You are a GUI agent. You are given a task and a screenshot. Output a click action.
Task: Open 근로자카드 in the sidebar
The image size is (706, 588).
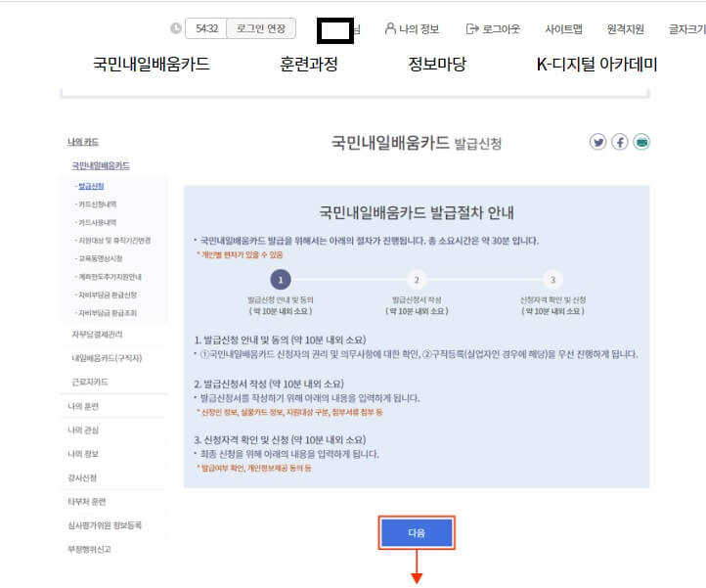pyautogui.click(x=90, y=382)
